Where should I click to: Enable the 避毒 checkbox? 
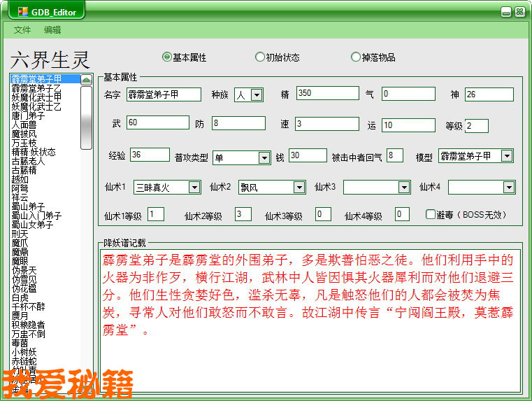tap(431, 215)
